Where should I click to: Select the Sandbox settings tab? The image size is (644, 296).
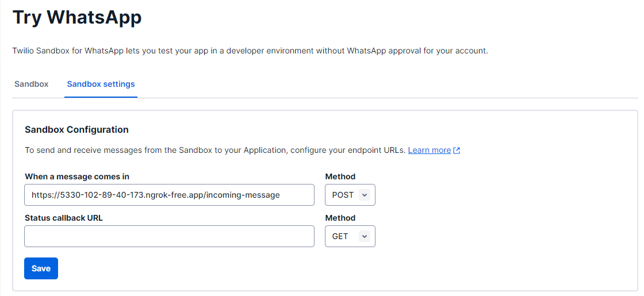pyautogui.click(x=101, y=84)
